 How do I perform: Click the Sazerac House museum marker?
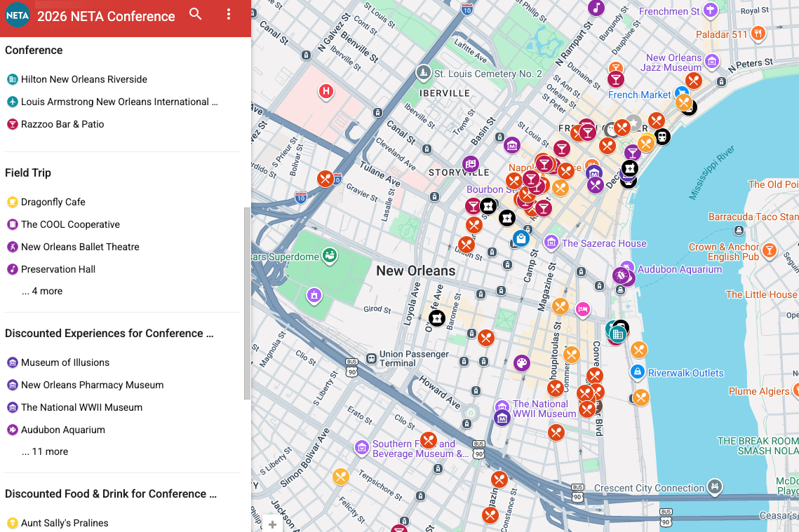[551, 243]
